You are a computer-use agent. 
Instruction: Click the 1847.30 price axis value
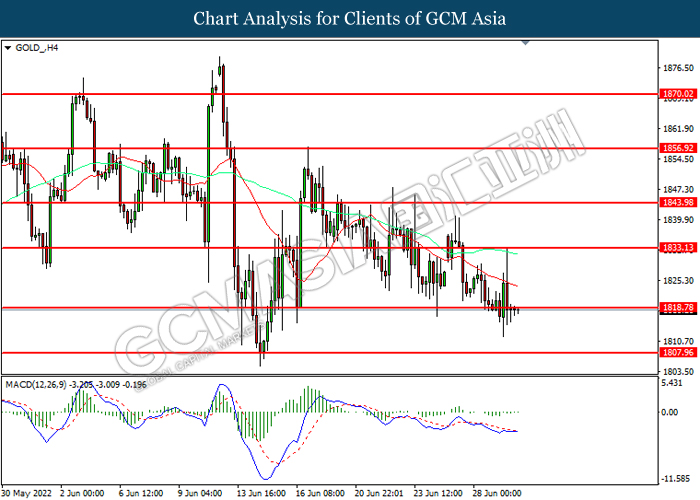[x=679, y=190]
